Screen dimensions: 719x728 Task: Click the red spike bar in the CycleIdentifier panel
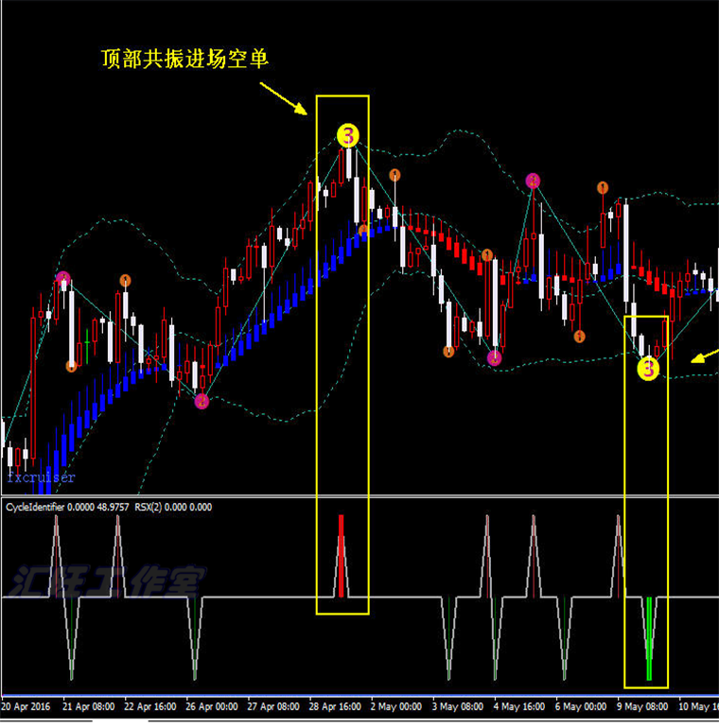341,555
